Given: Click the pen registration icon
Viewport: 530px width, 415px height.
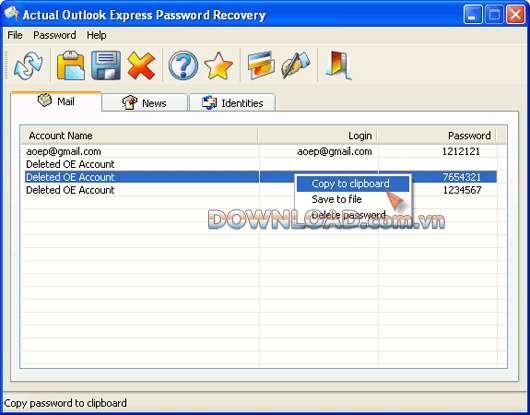Looking at the screenshot, I should 295,65.
